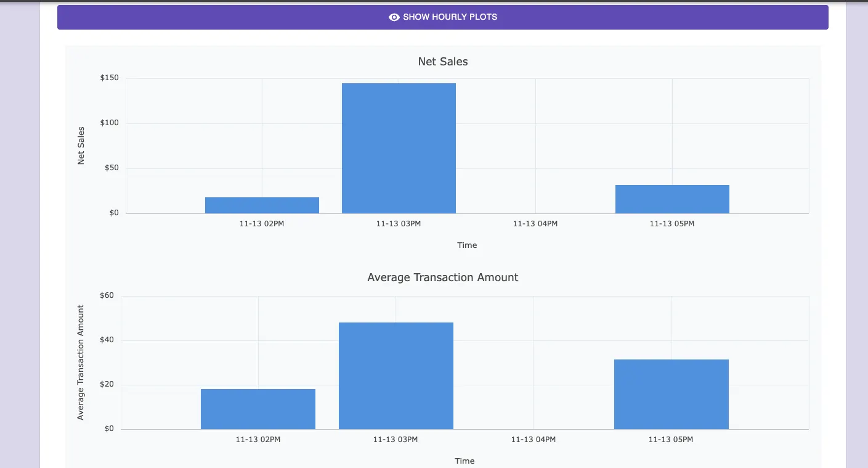Click the $60 tick on Average Transaction axis
This screenshot has width=868, height=468.
click(x=107, y=295)
